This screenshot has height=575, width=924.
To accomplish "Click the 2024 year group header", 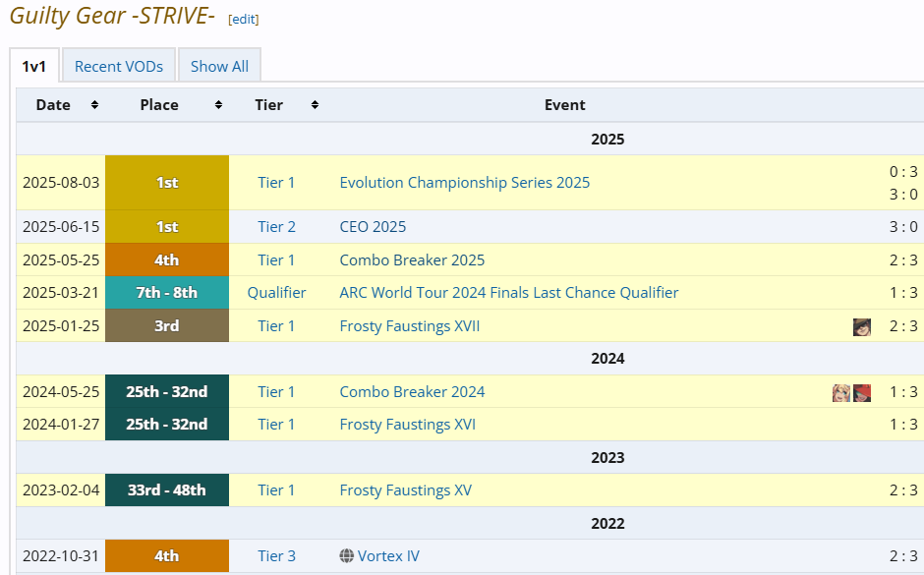I will [x=607, y=358].
